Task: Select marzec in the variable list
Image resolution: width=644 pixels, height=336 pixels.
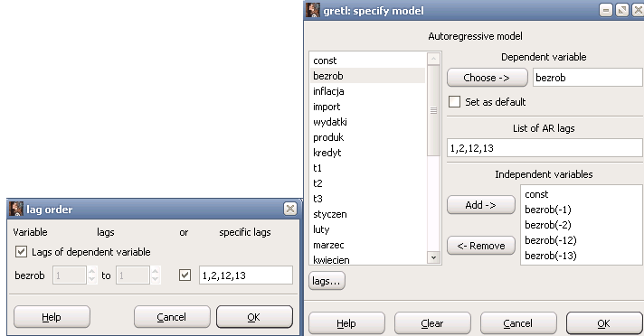Action: point(368,245)
